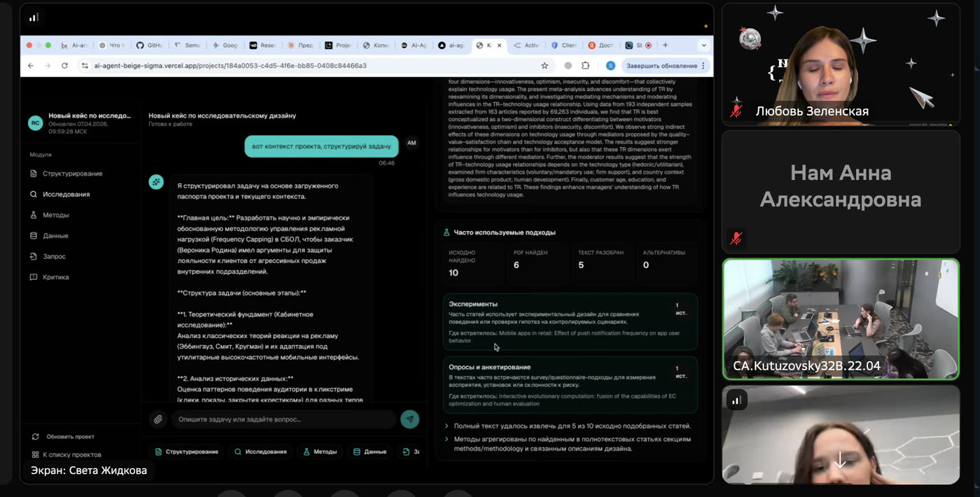980x497 pixels.
Task: Open a new browser tab with the plus button
Action: tap(665, 45)
